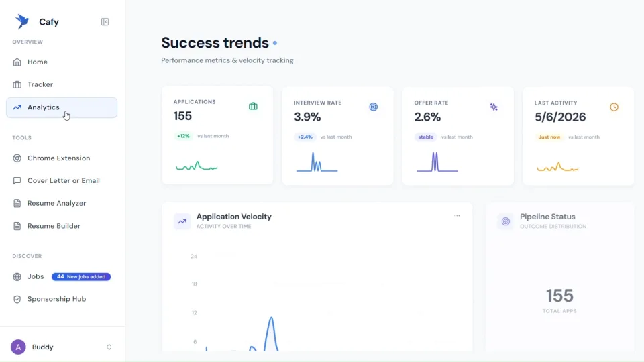Click the 24 y-axis label
The width and height of the screenshot is (644, 362).
(x=194, y=257)
